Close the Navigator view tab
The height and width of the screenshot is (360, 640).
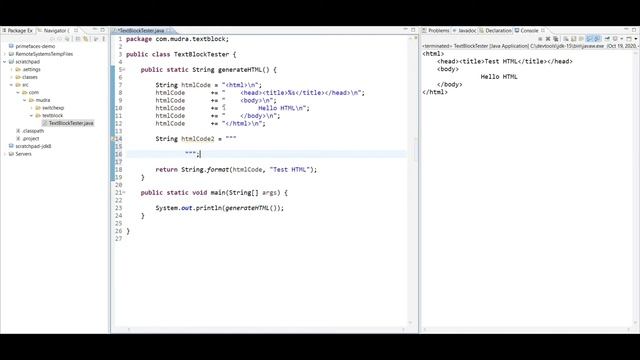[76, 31]
